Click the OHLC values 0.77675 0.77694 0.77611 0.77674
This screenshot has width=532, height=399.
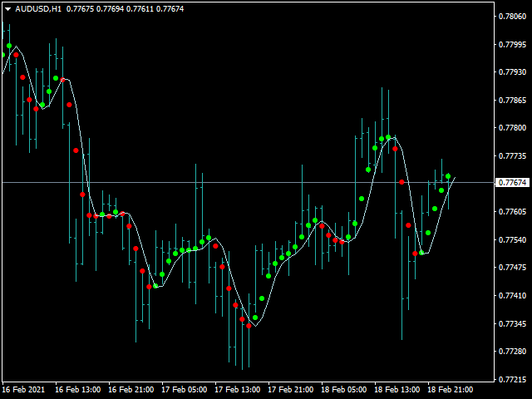[125, 9]
